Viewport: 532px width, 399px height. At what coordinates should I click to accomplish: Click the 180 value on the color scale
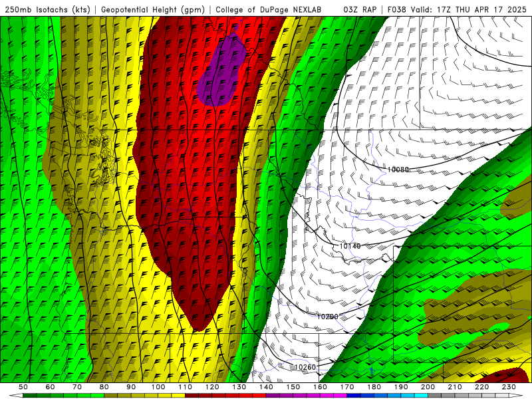(374, 387)
